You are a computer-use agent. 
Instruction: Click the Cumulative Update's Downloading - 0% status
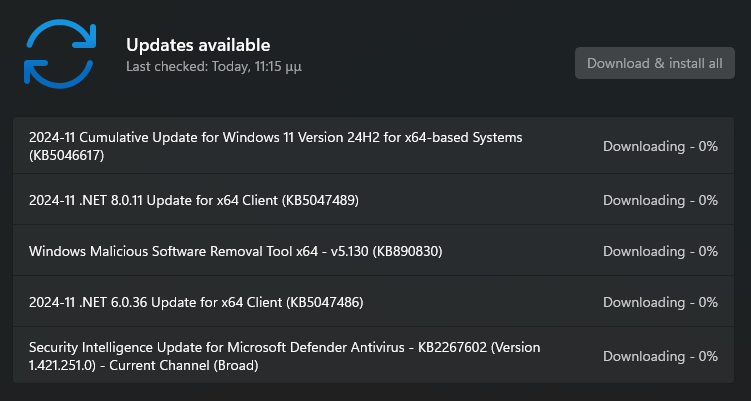[660, 146]
